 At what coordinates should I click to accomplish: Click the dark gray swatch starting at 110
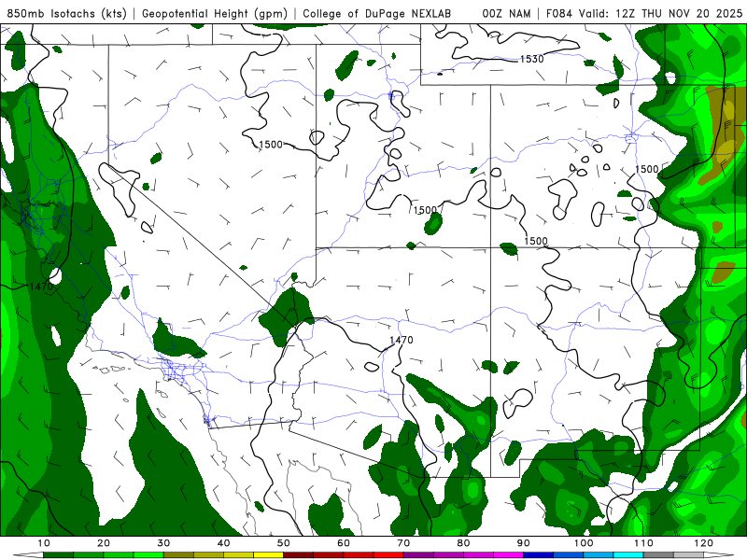point(658,555)
